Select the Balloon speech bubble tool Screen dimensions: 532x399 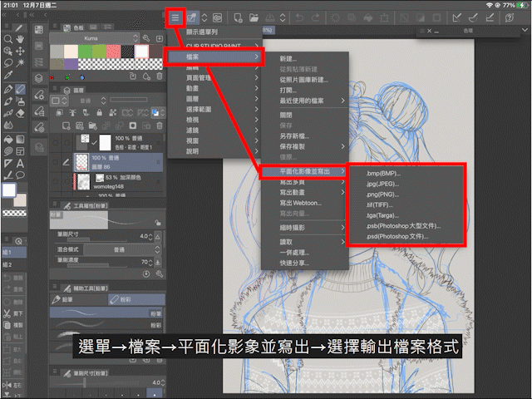[x=20, y=175]
